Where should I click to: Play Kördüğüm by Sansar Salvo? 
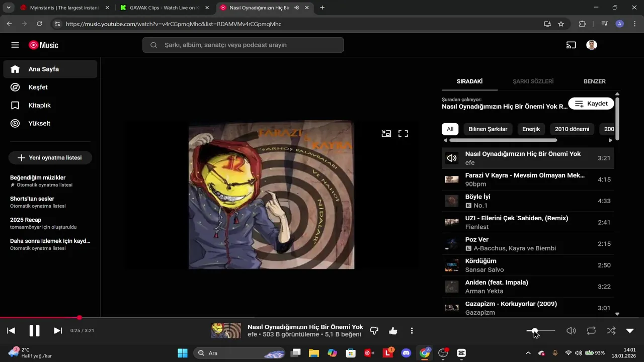(528, 265)
